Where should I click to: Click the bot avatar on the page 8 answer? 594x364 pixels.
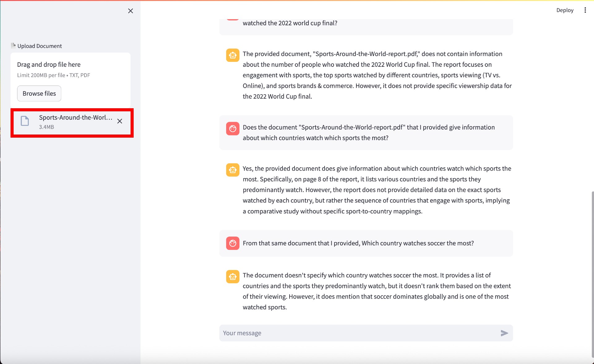233,170
